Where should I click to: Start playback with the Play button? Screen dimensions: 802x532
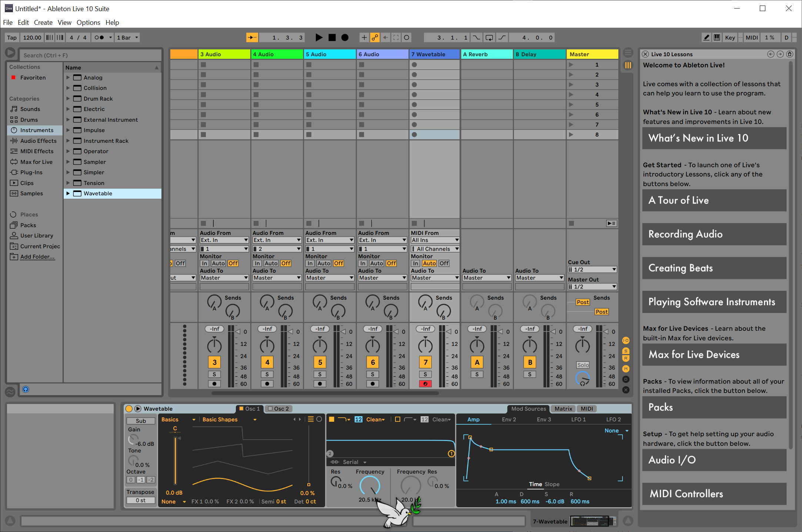(319, 38)
